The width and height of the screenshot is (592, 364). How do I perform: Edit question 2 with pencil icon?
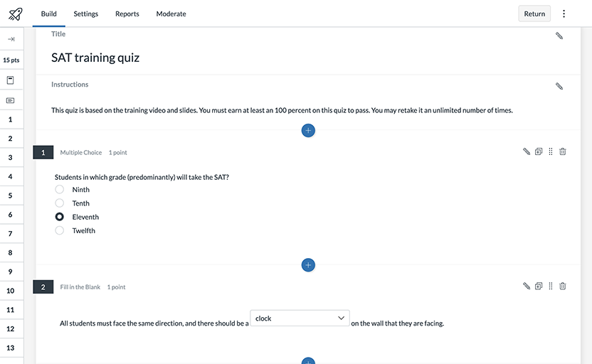click(x=527, y=286)
